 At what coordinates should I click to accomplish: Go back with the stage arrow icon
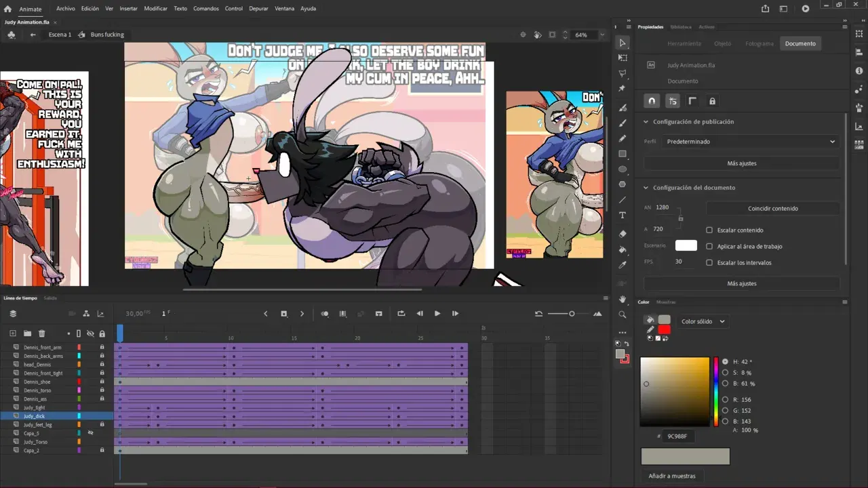pos(33,35)
